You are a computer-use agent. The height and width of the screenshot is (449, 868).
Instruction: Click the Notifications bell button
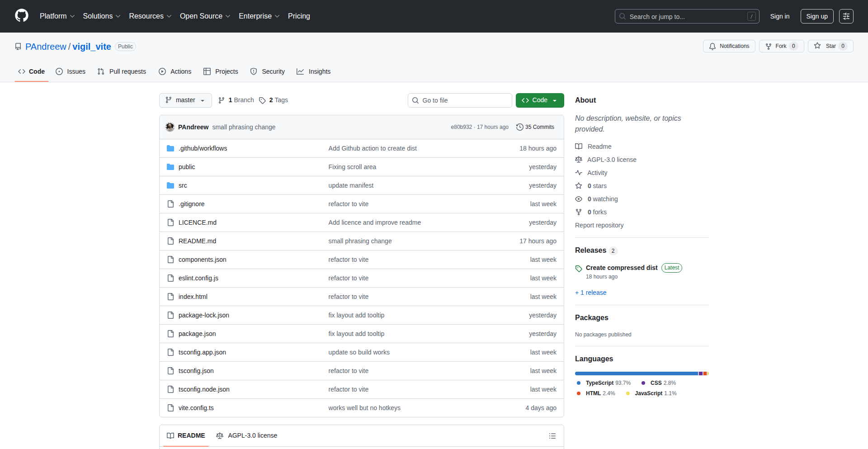(729, 46)
